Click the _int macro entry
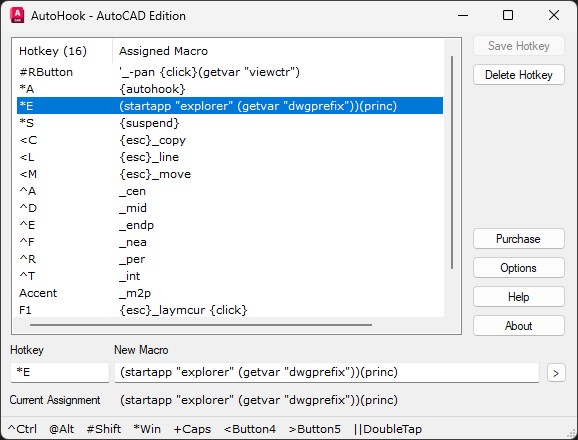The width and height of the screenshot is (578, 440). 130,276
